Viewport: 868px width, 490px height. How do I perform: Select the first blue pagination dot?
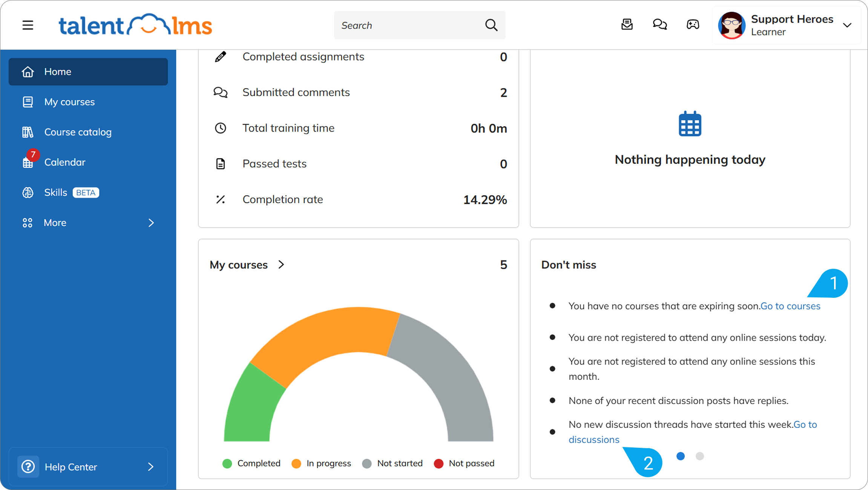[680, 456]
